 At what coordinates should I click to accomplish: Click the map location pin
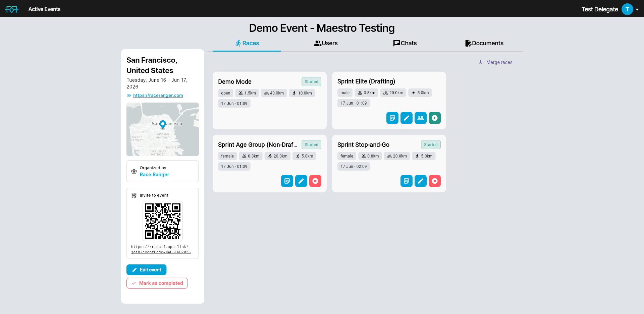click(163, 124)
